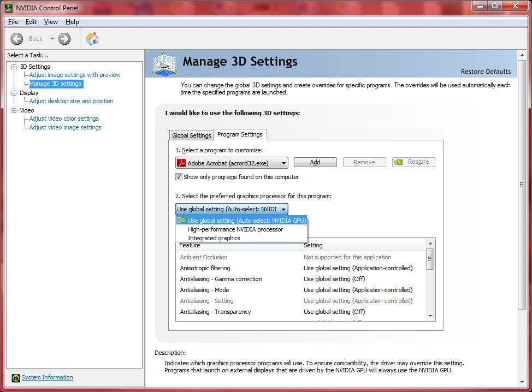
Task: Open Adjust video image settings
Action: tap(65, 127)
